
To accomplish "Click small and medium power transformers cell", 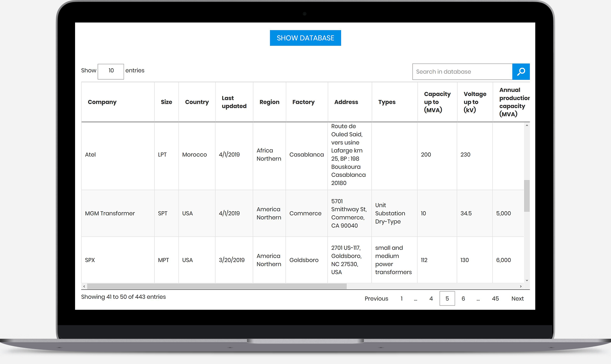I will coord(394,260).
